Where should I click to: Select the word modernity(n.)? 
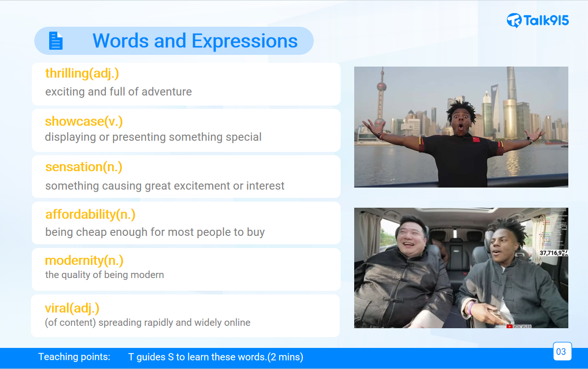pyautogui.click(x=84, y=260)
